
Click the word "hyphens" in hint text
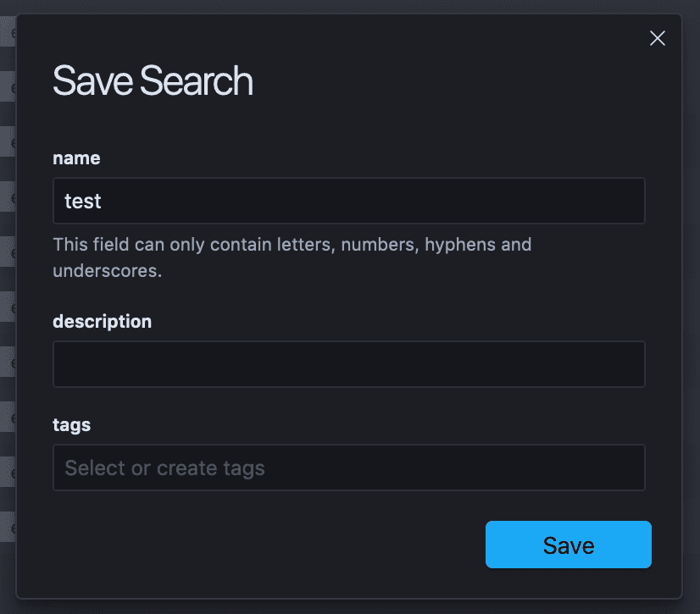[x=460, y=245]
